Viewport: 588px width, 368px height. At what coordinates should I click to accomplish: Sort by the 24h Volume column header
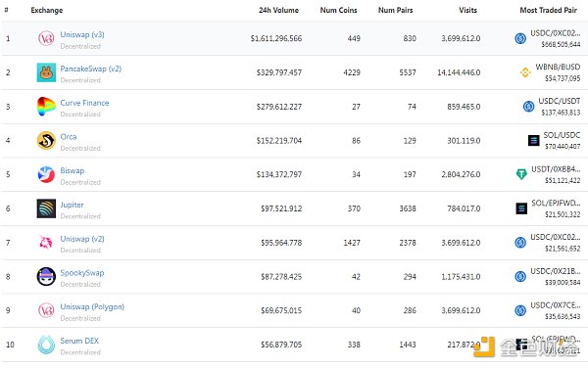278,10
